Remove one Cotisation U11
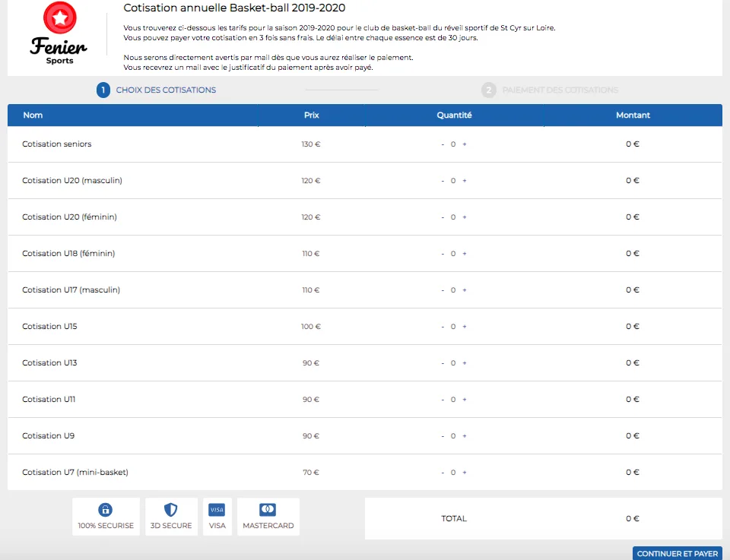Image resolution: width=730 pixels, height=560 pixels. pos(443,400)
